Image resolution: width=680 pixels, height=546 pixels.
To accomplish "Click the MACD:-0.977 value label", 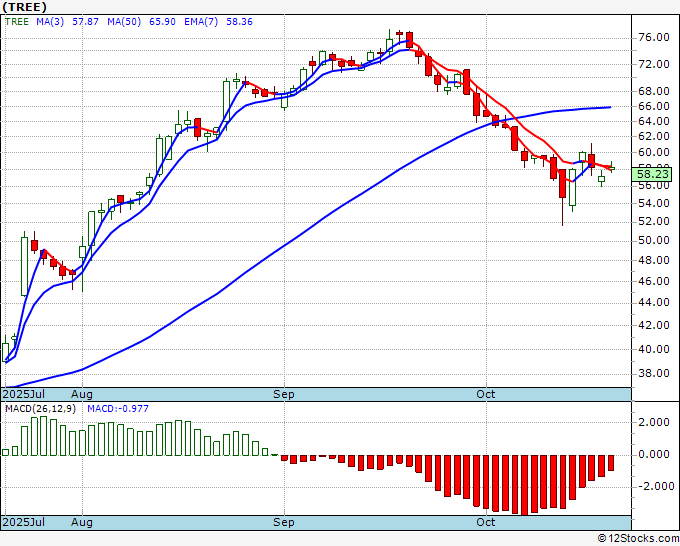I will [118, 409].
